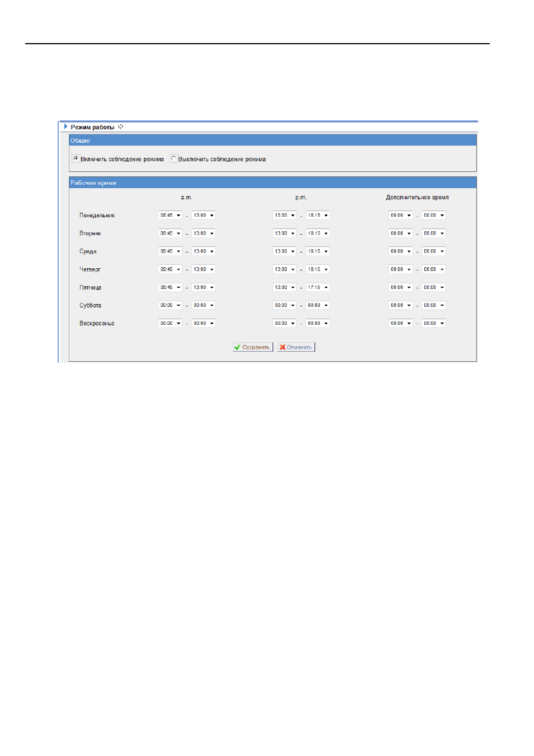Open Вторник a.m. end time dropdown
The height and width of the screenshot is (756, 534).
point(203,234)
